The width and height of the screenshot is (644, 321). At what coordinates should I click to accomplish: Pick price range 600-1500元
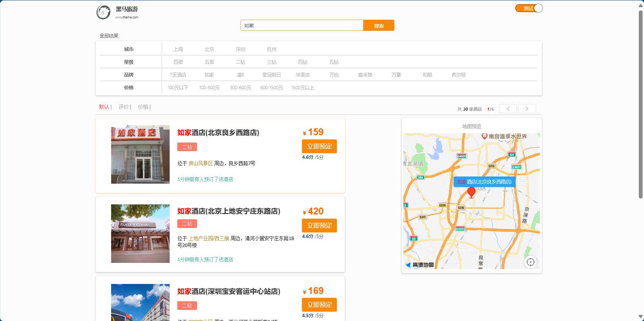tap(272, 88)
